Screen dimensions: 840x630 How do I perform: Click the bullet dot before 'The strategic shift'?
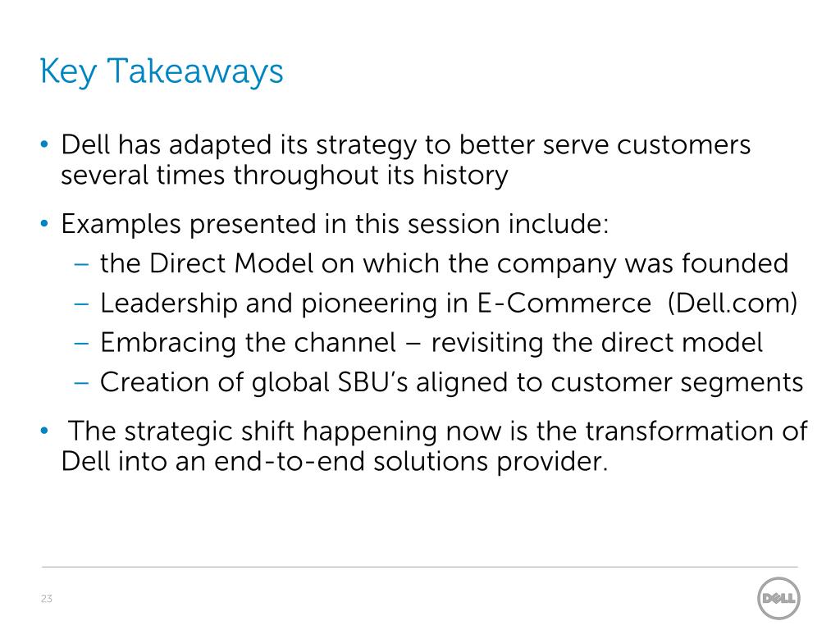pos(45,430)
